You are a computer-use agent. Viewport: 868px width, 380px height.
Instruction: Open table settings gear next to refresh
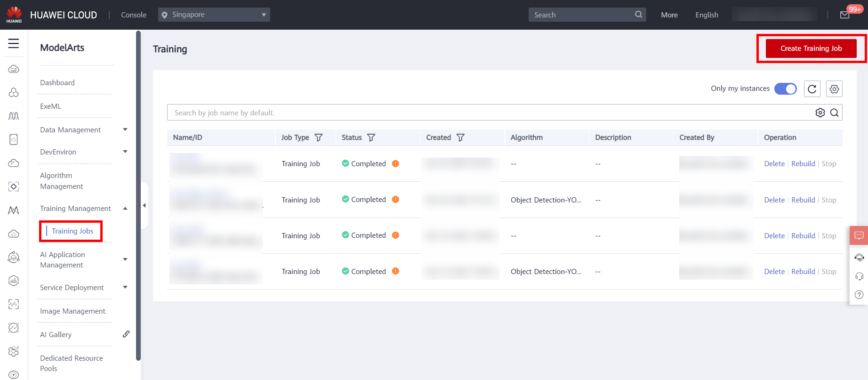[x=834, y=89]
